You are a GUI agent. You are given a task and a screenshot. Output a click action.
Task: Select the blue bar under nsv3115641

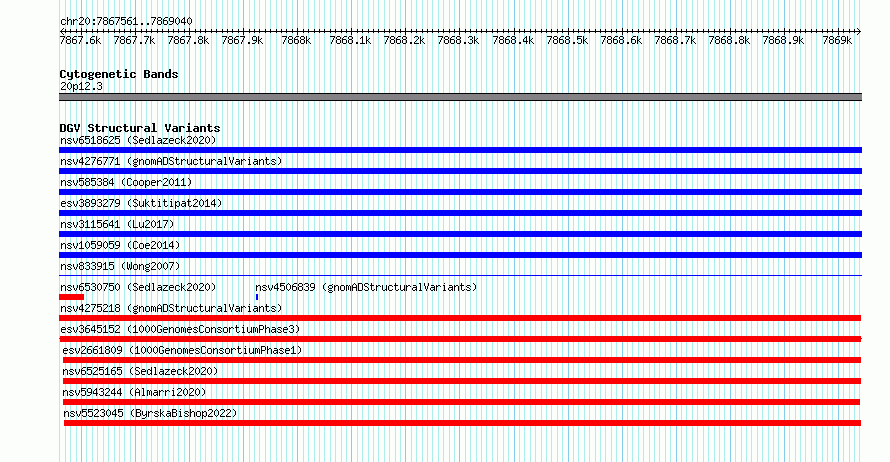click(460, 234)
